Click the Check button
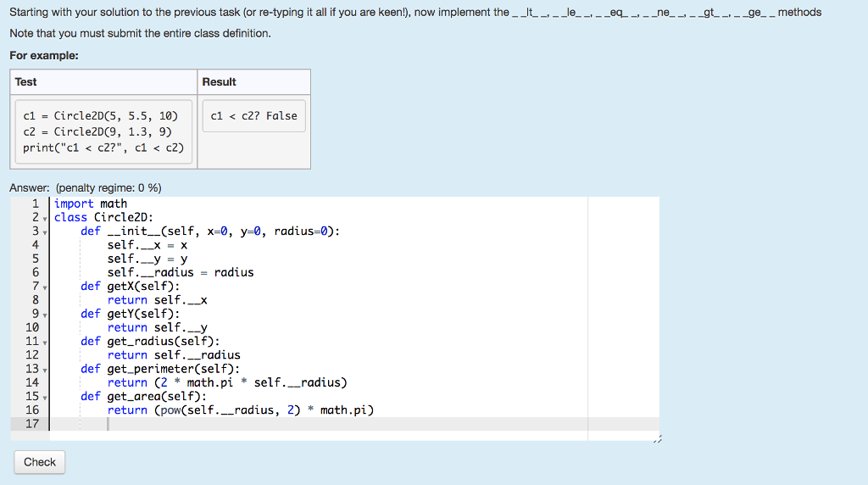This screenshot has height=485, width=868. point(39,462)
